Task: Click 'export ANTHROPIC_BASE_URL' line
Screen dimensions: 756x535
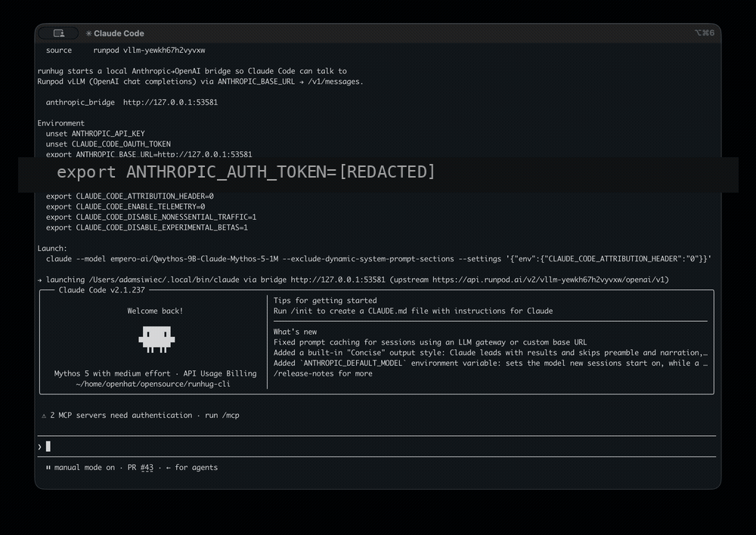Action: tap(149, 153)
